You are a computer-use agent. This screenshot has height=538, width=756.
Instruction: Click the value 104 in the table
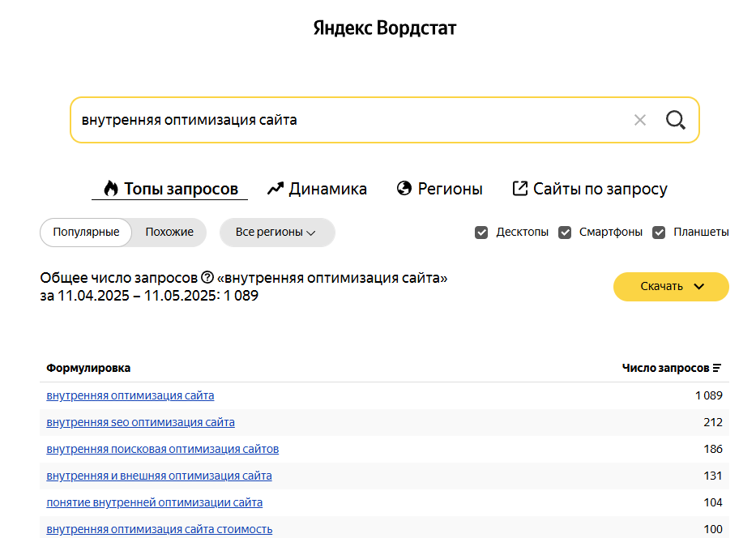pyautogui.click(x=713, y=502)
